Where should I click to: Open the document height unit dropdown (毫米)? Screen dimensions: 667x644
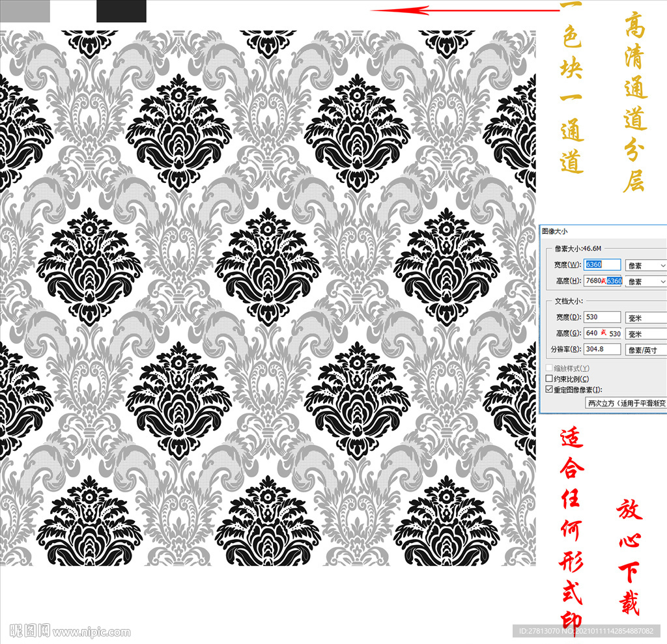pyautogui.click(x=646, y=334)
